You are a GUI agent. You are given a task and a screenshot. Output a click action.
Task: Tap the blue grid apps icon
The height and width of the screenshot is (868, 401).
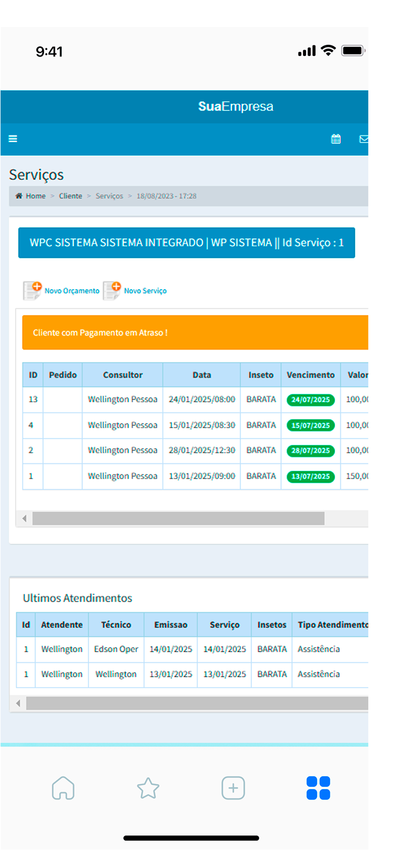click(318, 788)
